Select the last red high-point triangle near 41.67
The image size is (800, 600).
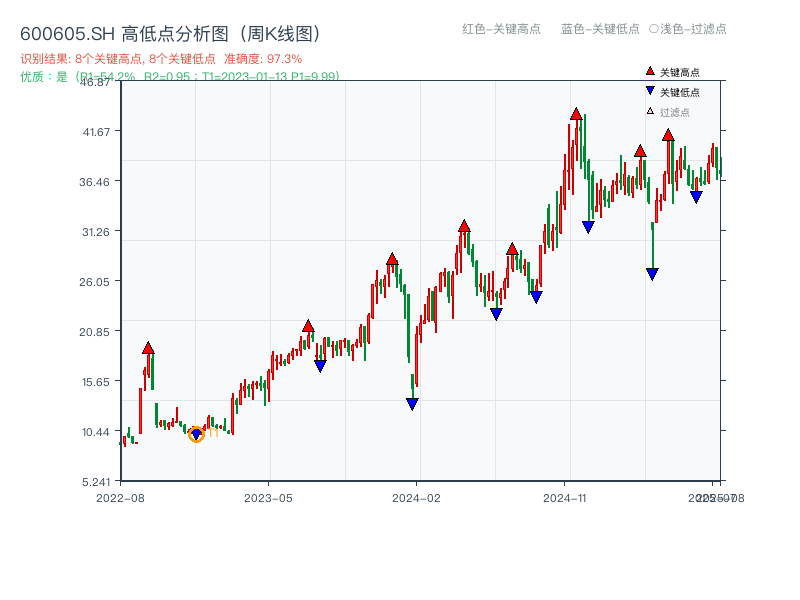pos(668,135)
